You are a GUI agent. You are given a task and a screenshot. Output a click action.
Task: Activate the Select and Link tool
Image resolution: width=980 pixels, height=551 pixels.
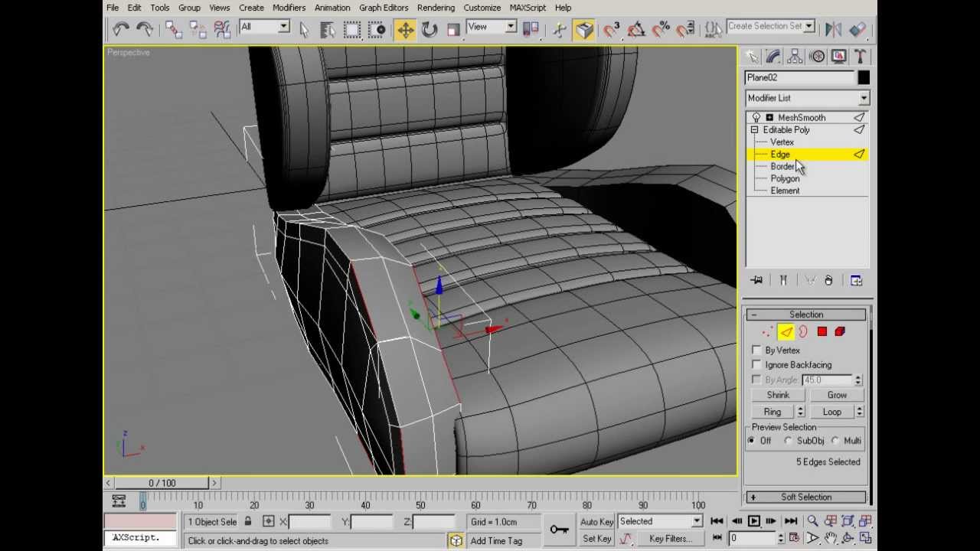[174, 29]
